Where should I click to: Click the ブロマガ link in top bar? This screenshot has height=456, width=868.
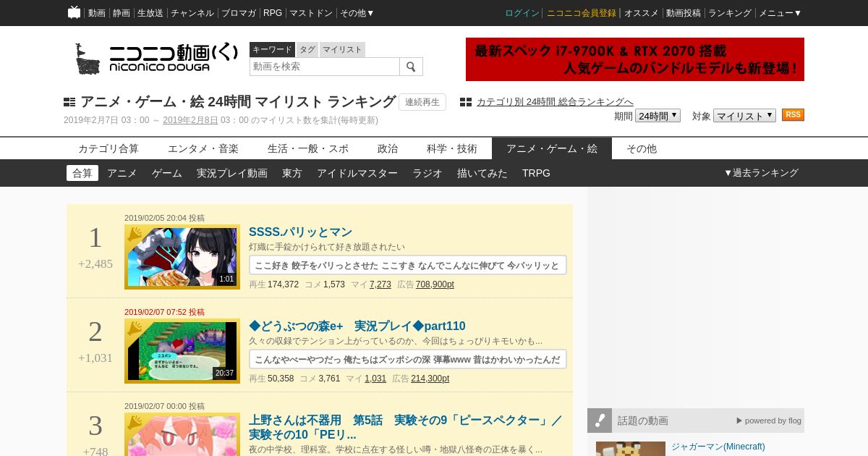pos(239,13)
